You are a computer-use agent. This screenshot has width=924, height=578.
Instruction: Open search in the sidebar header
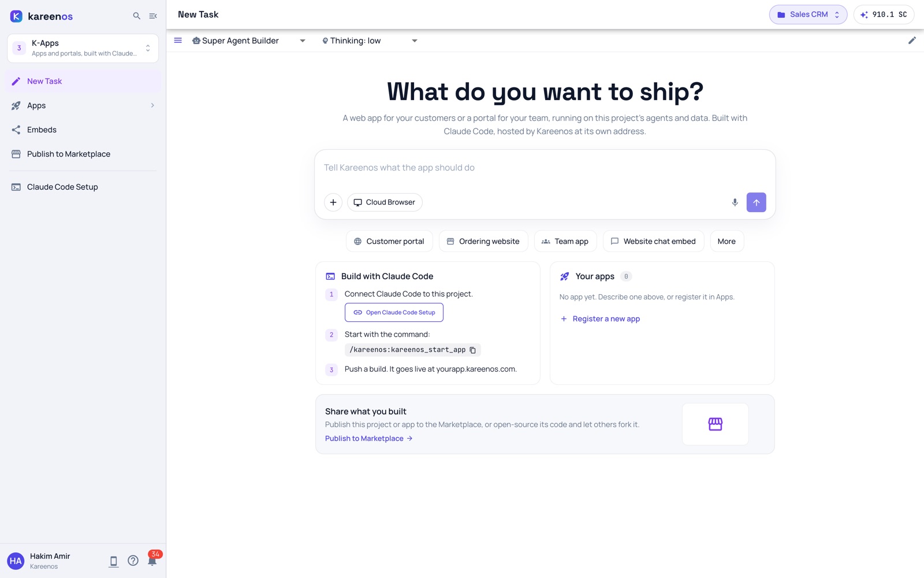click(137, 16)
